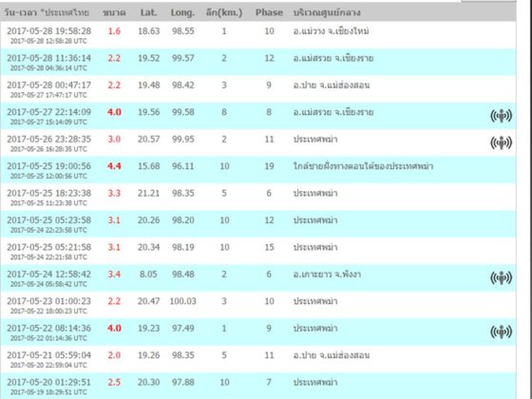Select the 4.4 magnitude value on 2017-05-25

tap(114, 166)
